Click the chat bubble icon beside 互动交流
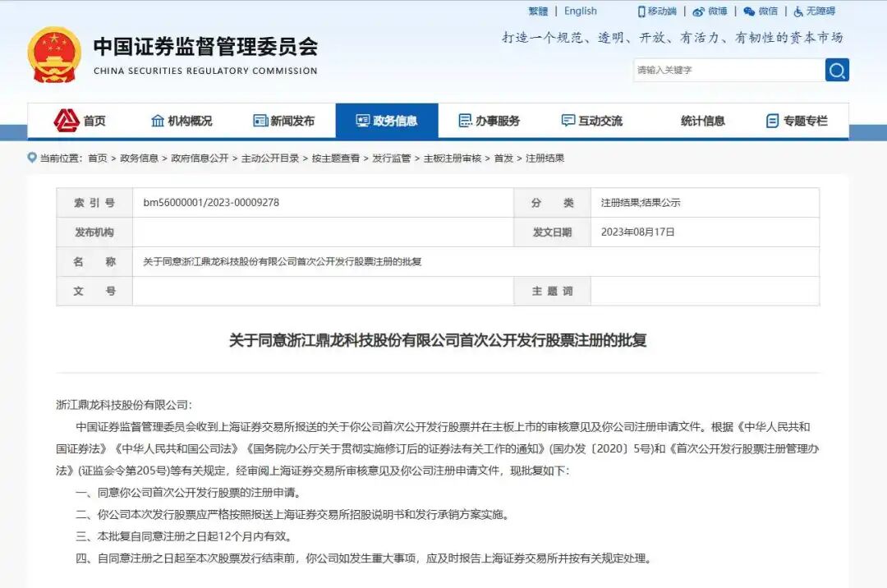 coord(567,120)
